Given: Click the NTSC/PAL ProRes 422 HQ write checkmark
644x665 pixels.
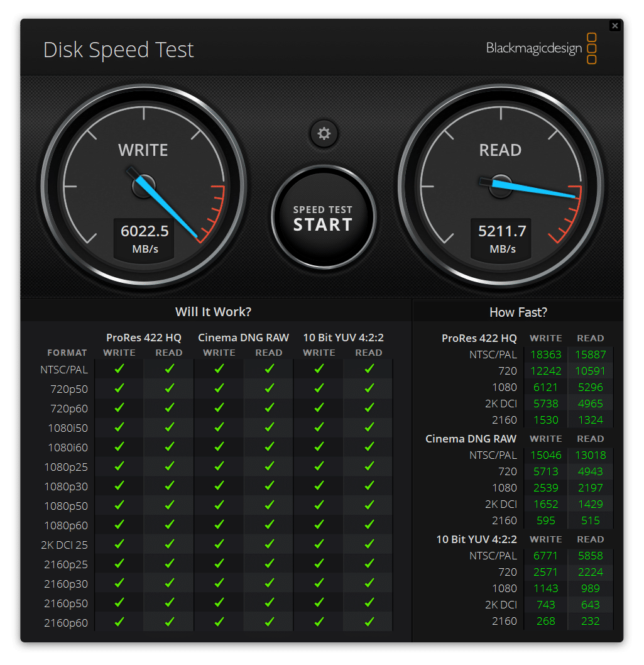Looking at the screenshot, I should 119,368.
